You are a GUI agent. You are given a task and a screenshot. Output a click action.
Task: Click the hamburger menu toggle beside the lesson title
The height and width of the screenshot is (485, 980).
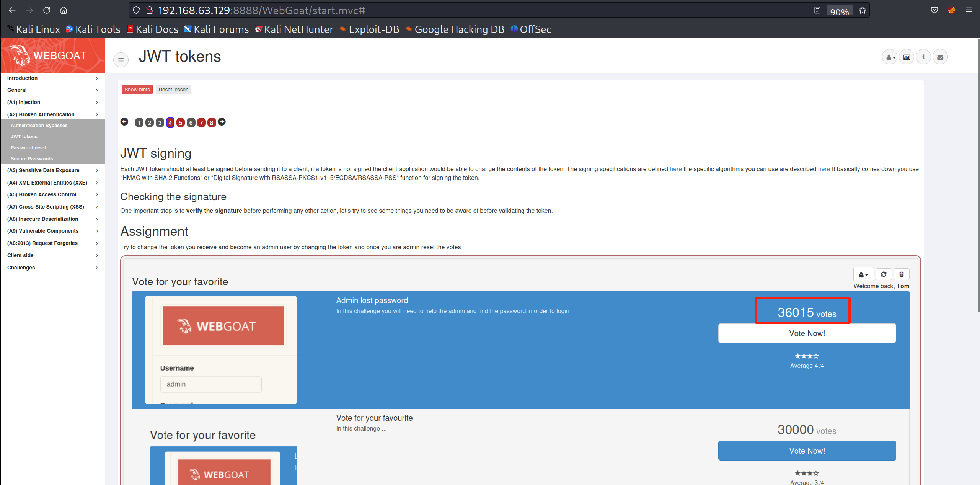[x=121, y=60]
